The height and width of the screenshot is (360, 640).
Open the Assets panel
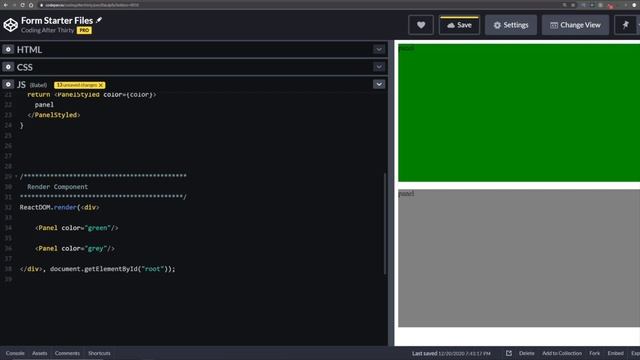click(40, 353)
